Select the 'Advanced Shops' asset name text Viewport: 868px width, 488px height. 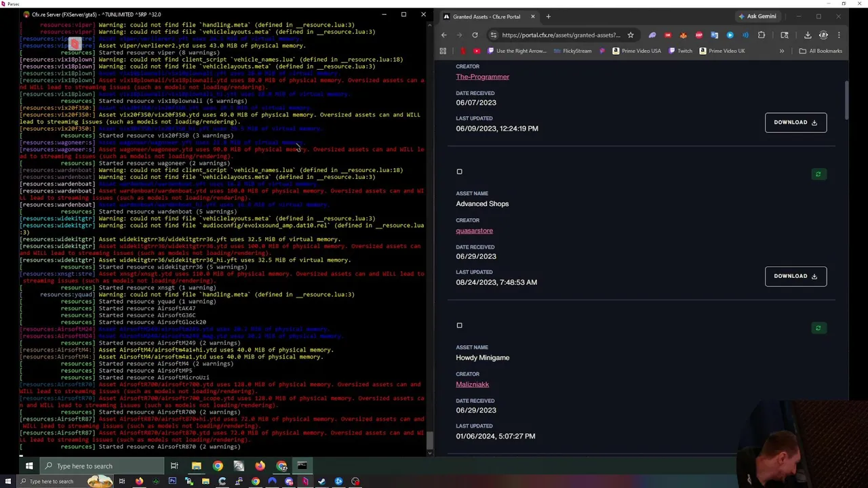coord(482,203)
